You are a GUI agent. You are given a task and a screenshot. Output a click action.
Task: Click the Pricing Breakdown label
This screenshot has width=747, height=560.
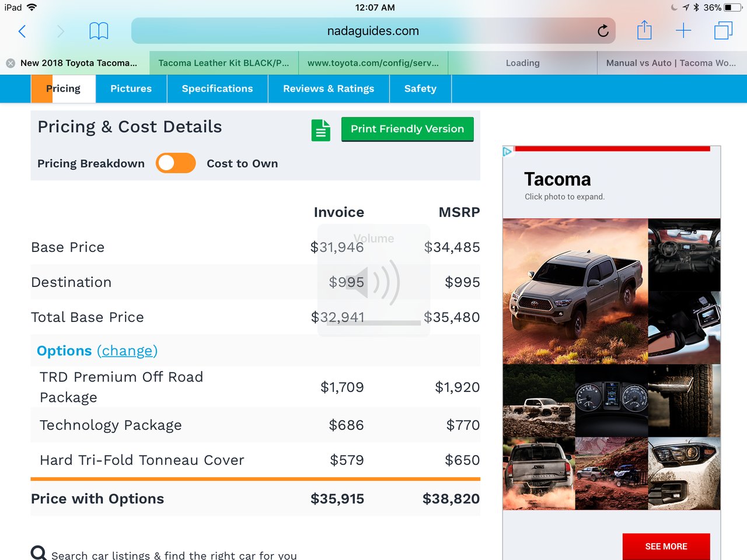(x=91, y=163)
